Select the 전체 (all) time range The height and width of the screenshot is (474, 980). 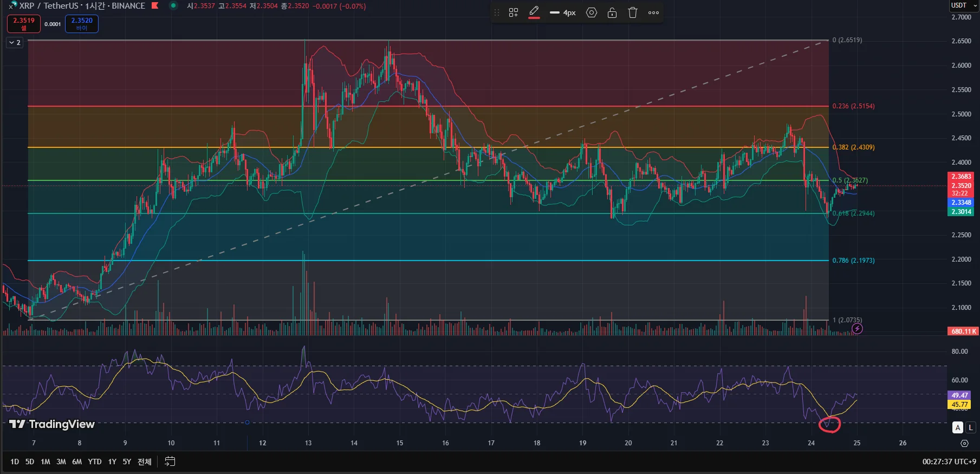(x=145, y=462)
